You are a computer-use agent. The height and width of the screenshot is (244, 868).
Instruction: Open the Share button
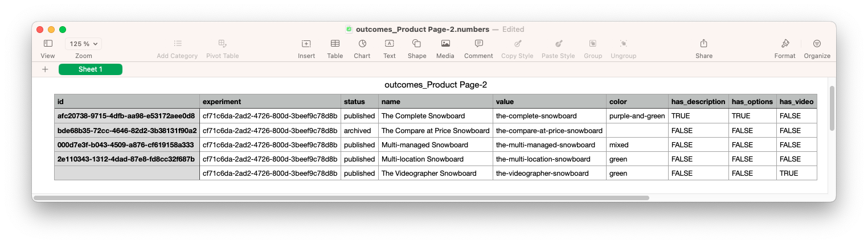pos(704,44)
